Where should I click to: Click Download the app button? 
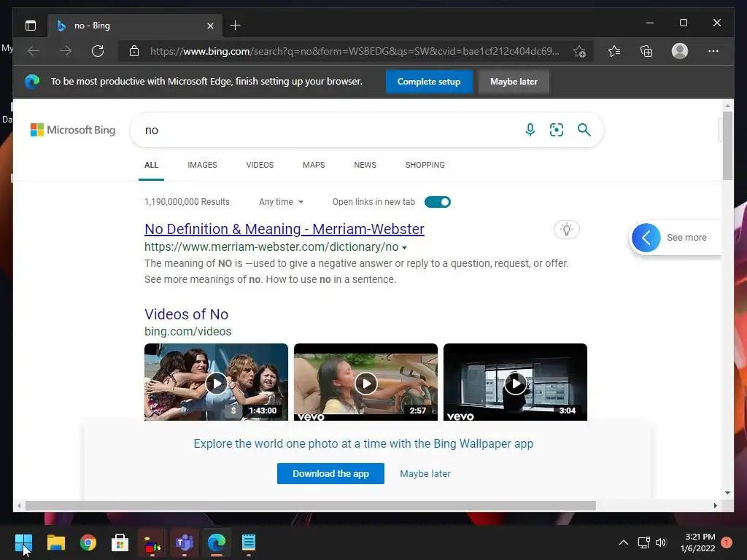(x=330, y=473)
